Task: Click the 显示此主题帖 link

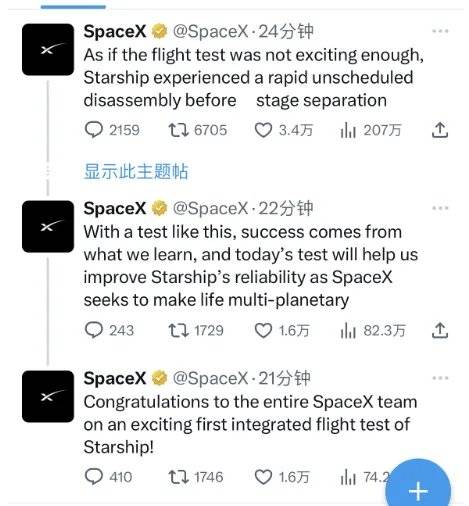Action: [x=136, y=172]
